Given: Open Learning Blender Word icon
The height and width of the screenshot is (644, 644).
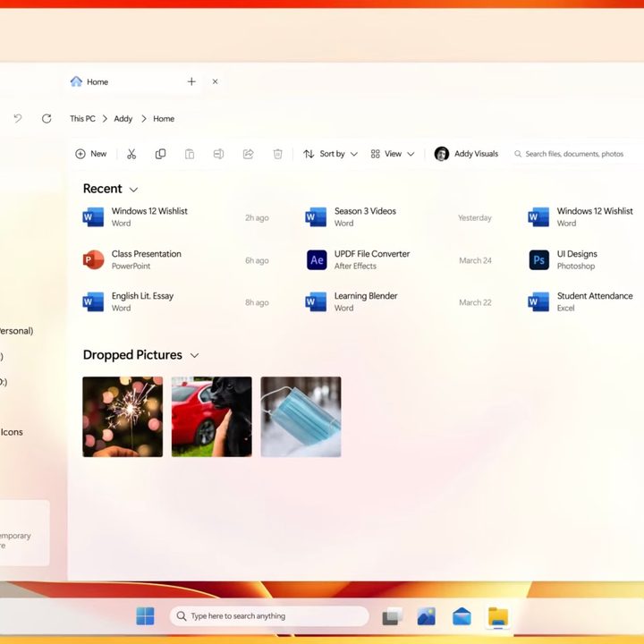Looking at the screenshot, I should 316,302.
